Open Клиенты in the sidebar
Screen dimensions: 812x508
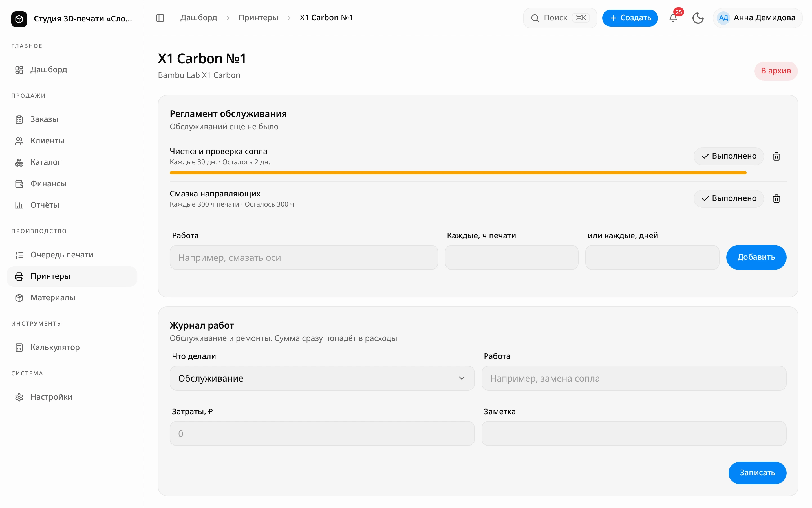(x=72, y=141)
